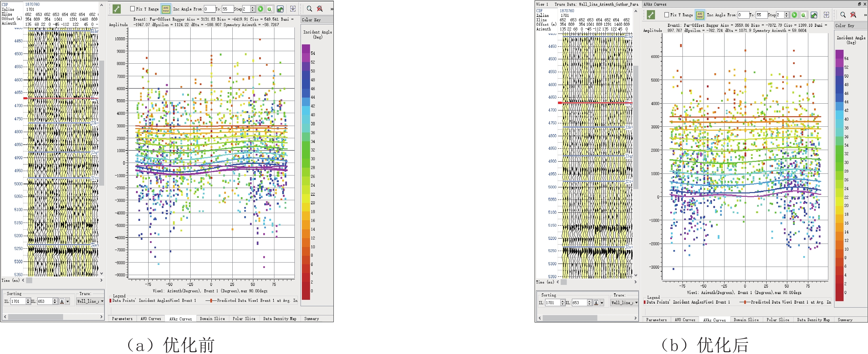
Task: Click green curved arrow icon, left toolbar
Action: (x=280, y=9)
